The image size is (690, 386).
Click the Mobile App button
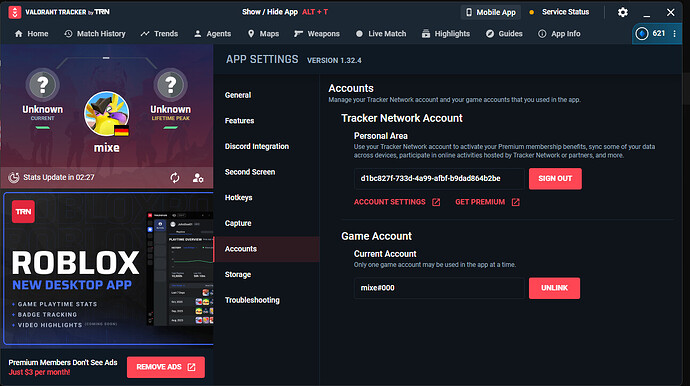(491, 12)
